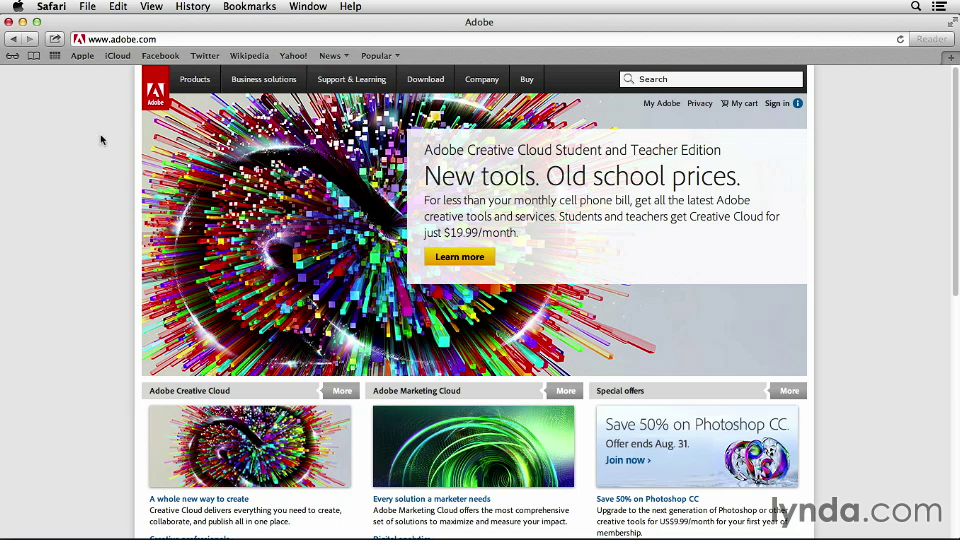Open Support & Learning navigation tab
The width and height of the screenshot is (960, 540).
(351, 79)
